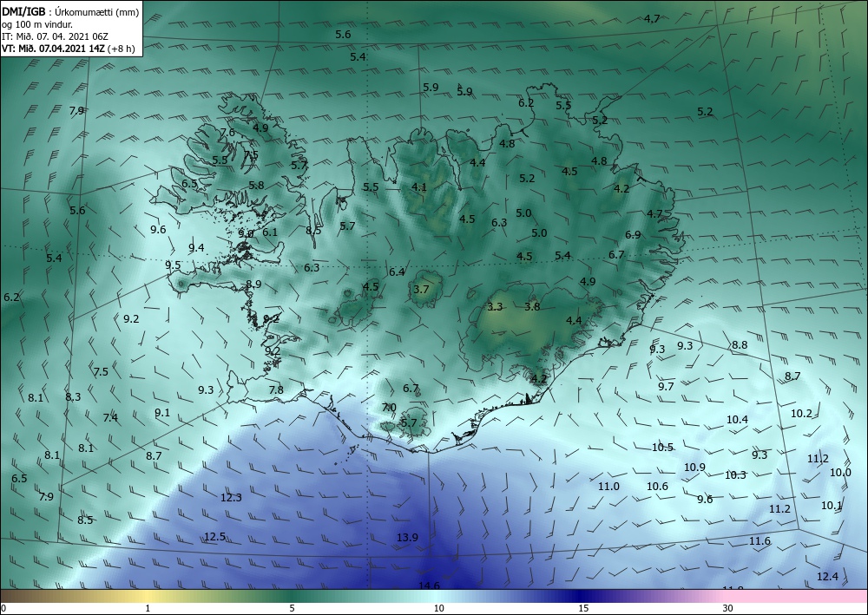Click the 9.7 value southeast of Iceland
This screenshot has width=868, height=615.
[666, 386]
